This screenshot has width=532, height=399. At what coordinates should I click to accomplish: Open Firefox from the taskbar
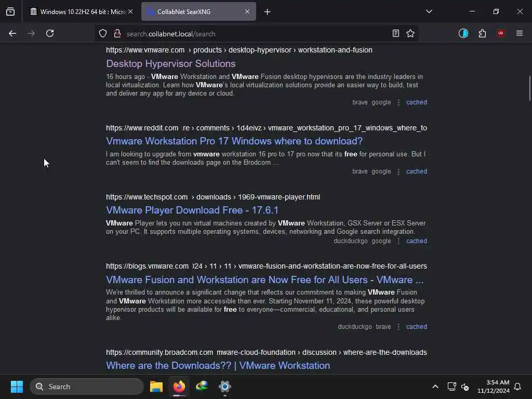pos(179,387)
